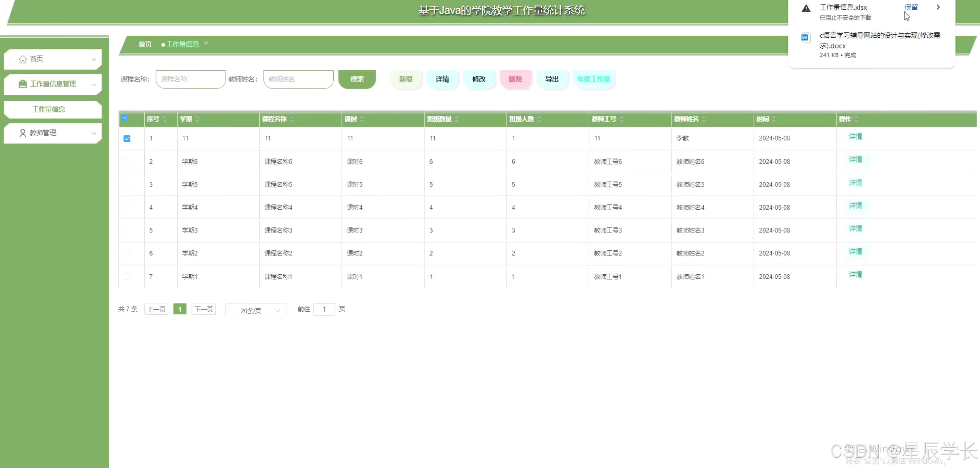980x468 pixels.
Task: Click the green 搜索 button
Action: pyautogui.click(x=357, y=79)
